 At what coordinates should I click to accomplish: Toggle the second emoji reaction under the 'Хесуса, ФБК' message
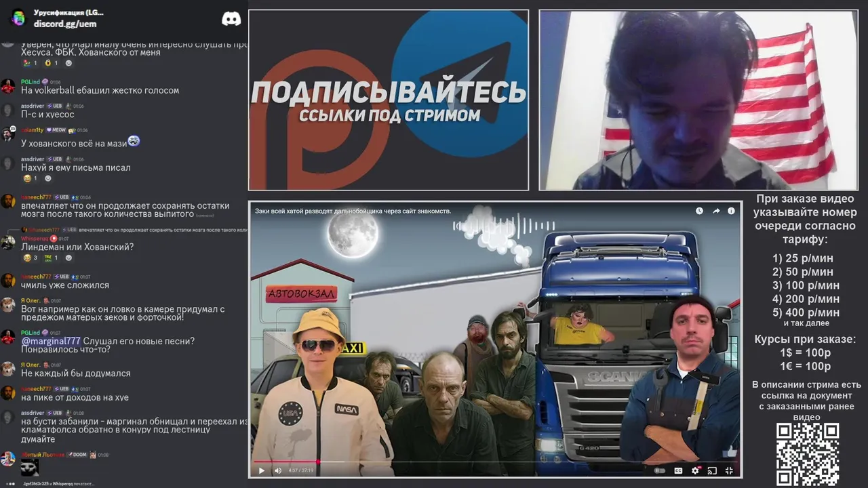tap(52, 63)
